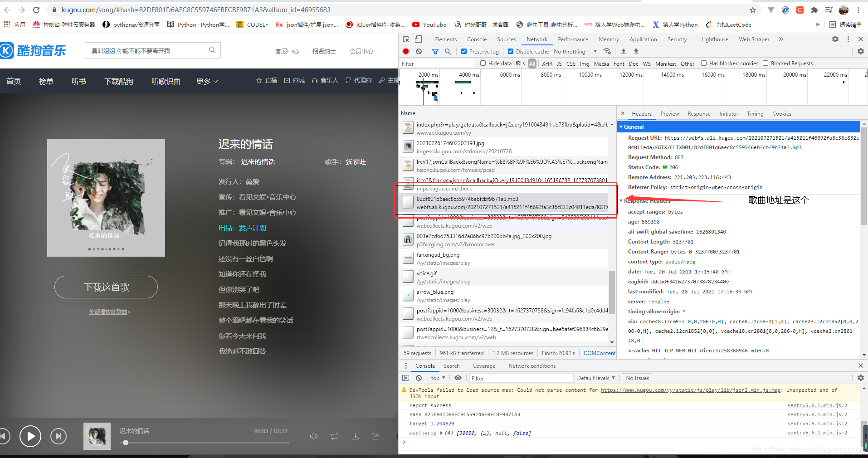Image resolution: width=868 pixels, height=458 pixels.
Task: Switch to the Elements tab
Action: point(446,39)
